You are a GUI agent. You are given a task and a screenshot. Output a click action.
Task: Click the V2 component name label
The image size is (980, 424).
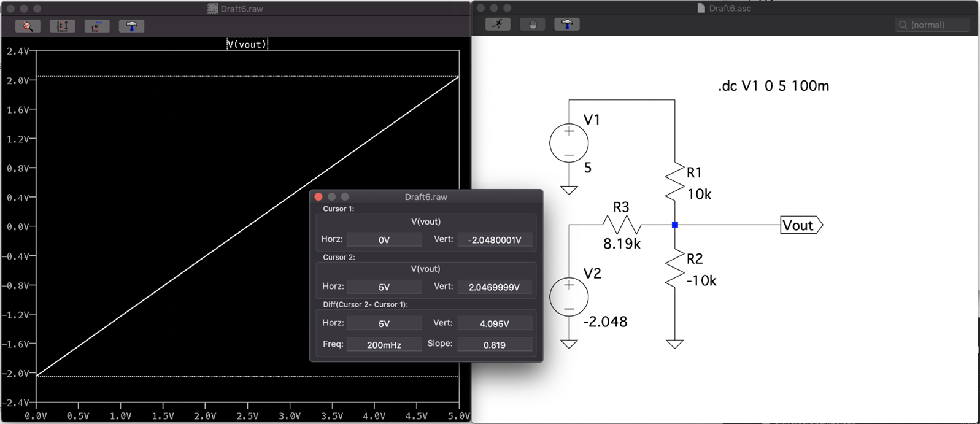tap(592, 274)
